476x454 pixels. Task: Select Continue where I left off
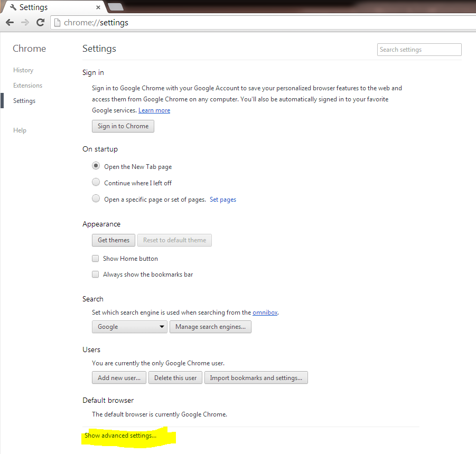pos(96,182)
